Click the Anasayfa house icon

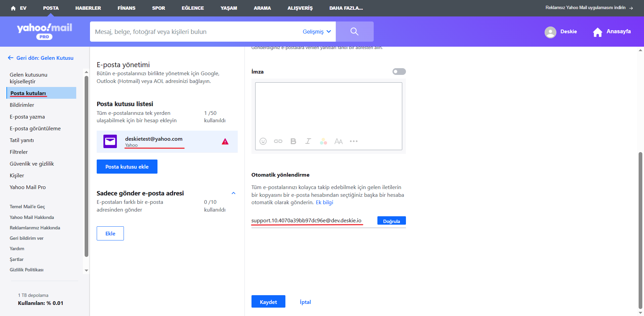[598, 32]
